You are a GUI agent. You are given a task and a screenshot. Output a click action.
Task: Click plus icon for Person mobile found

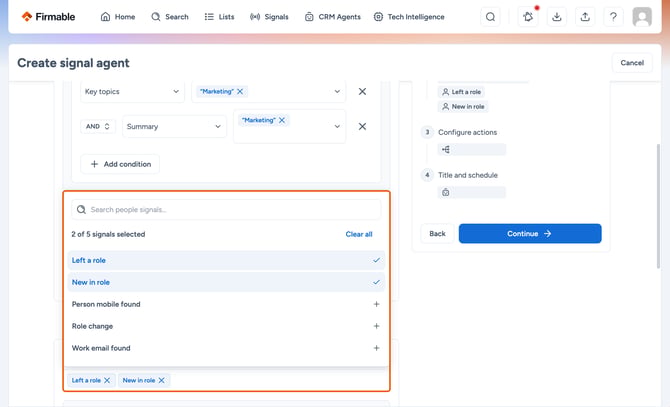click(x=376, y=304)
